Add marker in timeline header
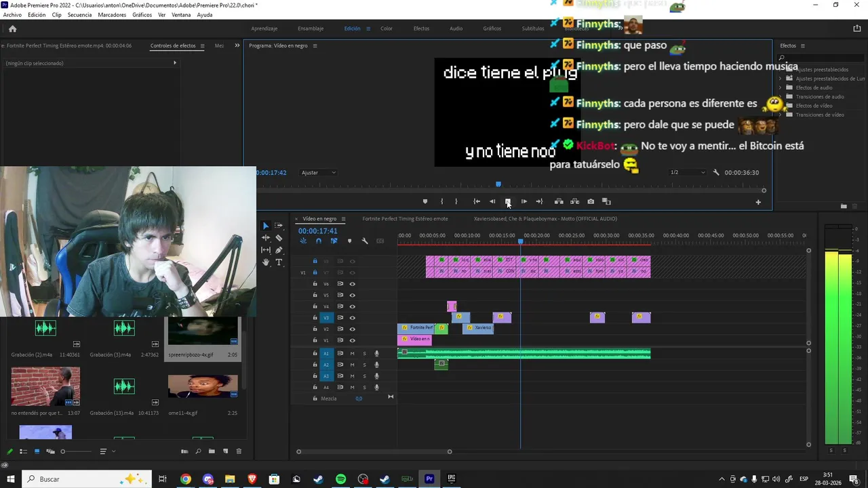Screen dimensions: 868x488 (349, 241)
